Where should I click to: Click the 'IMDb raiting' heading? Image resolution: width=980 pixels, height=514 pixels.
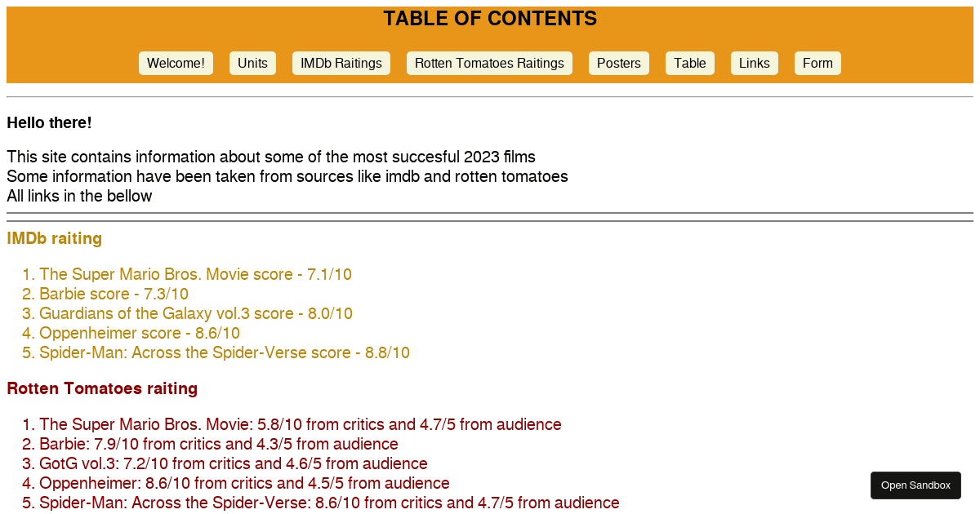(x=54, y=239)
